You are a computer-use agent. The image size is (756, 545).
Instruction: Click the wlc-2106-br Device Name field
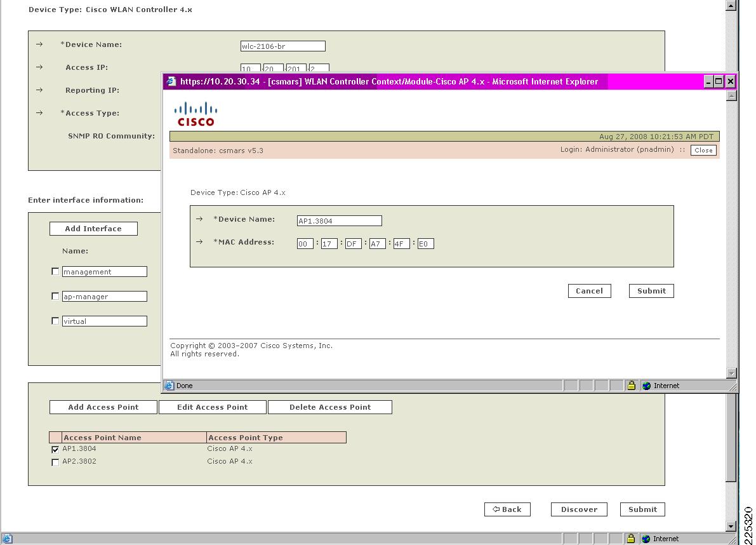[283, 46]
